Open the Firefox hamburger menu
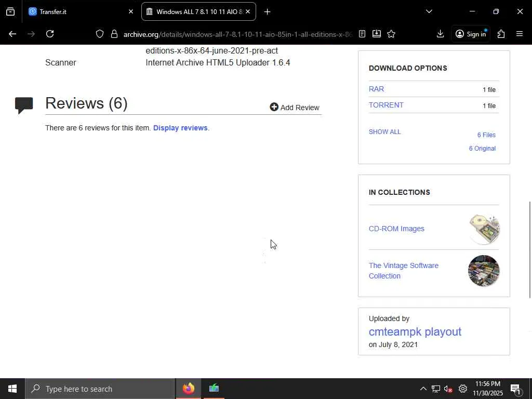This screenshot has height=399, width=532. pyautogui.click(x=520, y=34)
